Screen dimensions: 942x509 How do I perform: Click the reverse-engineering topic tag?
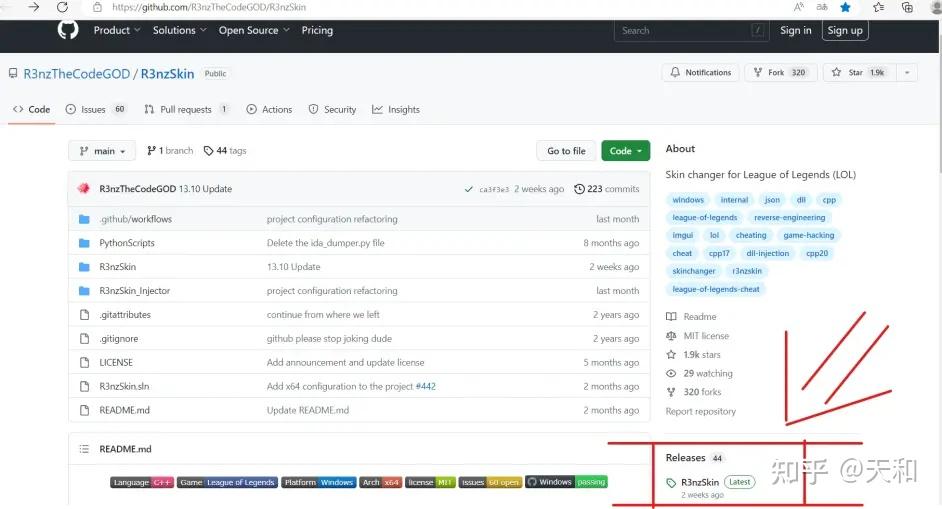[x=789, y=218]
